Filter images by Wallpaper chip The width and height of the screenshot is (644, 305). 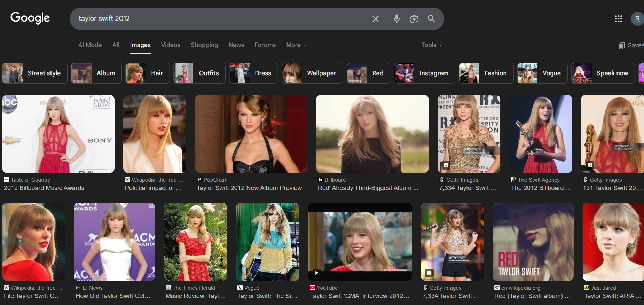pos(312,73)
